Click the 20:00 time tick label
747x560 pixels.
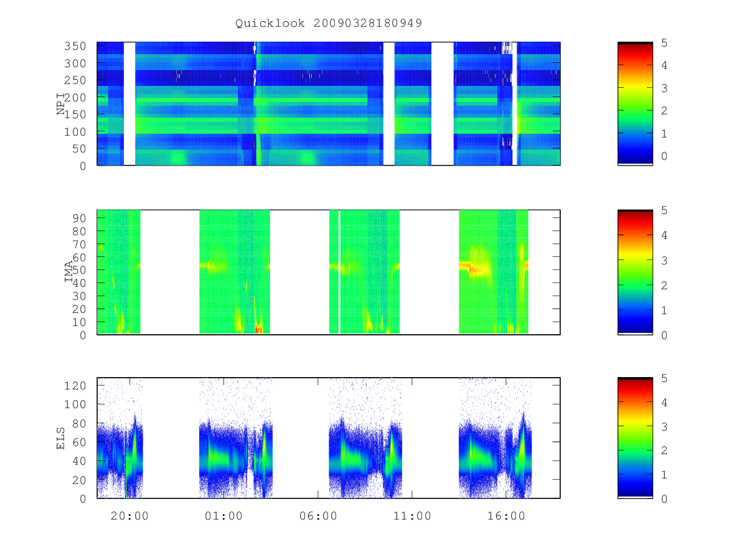[x=129, y=516]
